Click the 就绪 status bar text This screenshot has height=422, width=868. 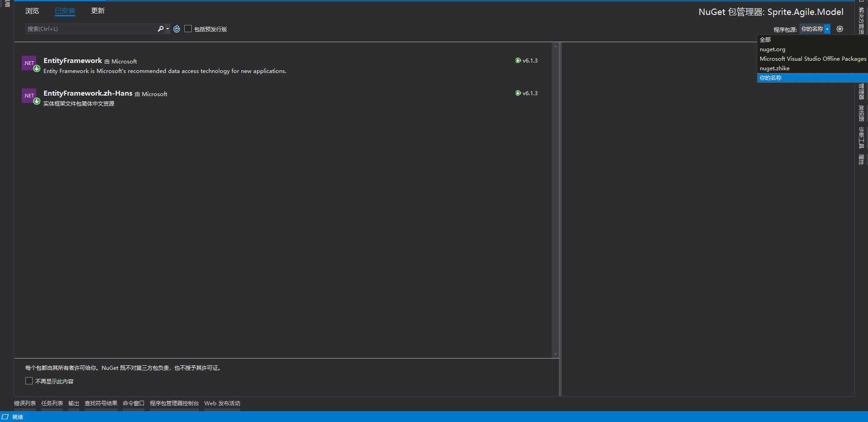[18, 417]
